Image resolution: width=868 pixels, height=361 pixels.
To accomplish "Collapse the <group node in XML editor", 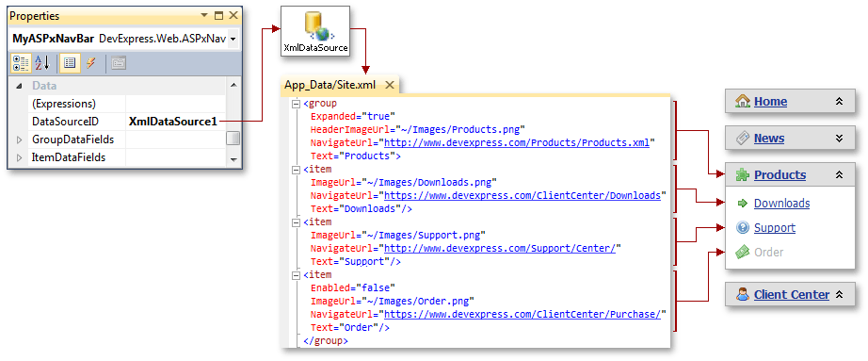I will [296, 103].
